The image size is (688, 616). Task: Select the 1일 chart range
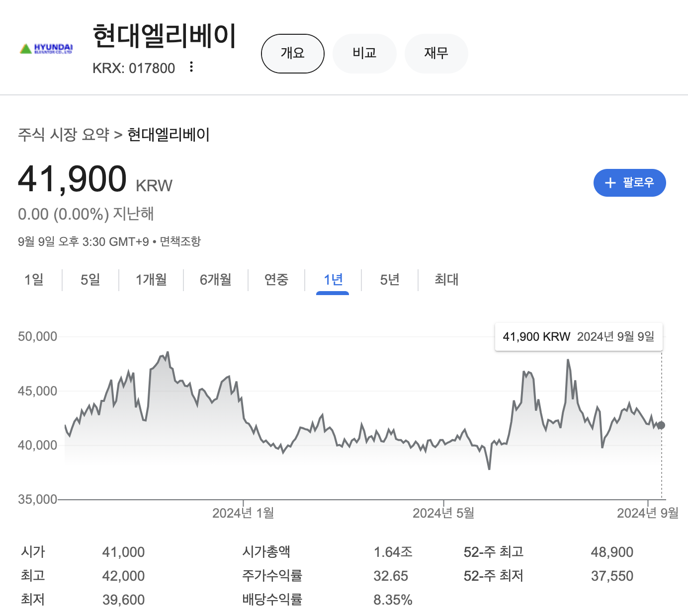click(x=34, y=280)
